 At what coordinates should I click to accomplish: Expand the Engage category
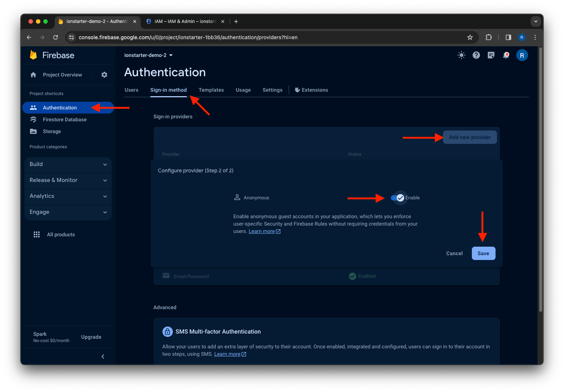(68, 212)
